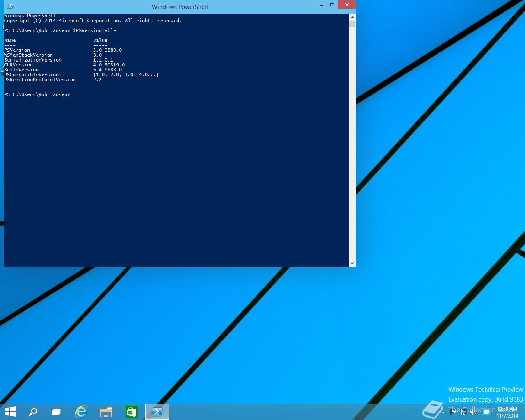Open Task View on taskbar
Screen dimensions: 525x420
[x=56, y=412]
